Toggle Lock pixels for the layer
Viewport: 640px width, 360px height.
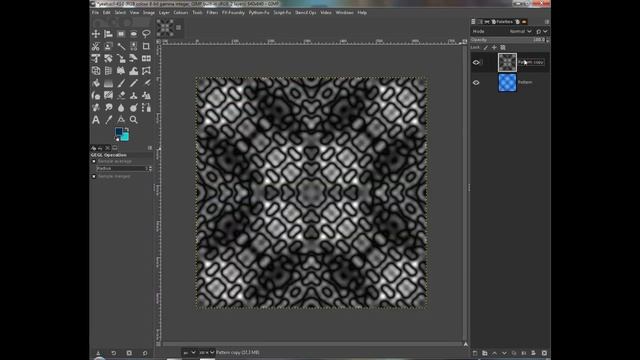pos(486,47)
